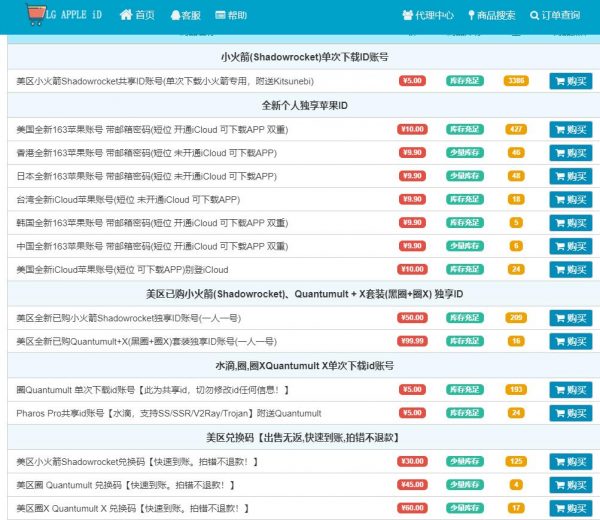Viewport: 600px width, 520px height.
Task: Click product name Pharos Pro共享id账号
Action: pos(169,413)
